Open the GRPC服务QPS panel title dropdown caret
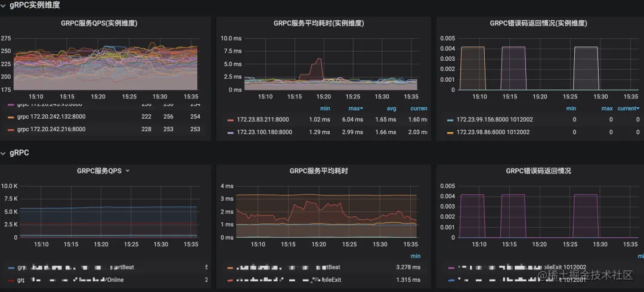Image resolution: width=644 pixels, height=292 pixels. pyautogui.click(x=128, y=171)
